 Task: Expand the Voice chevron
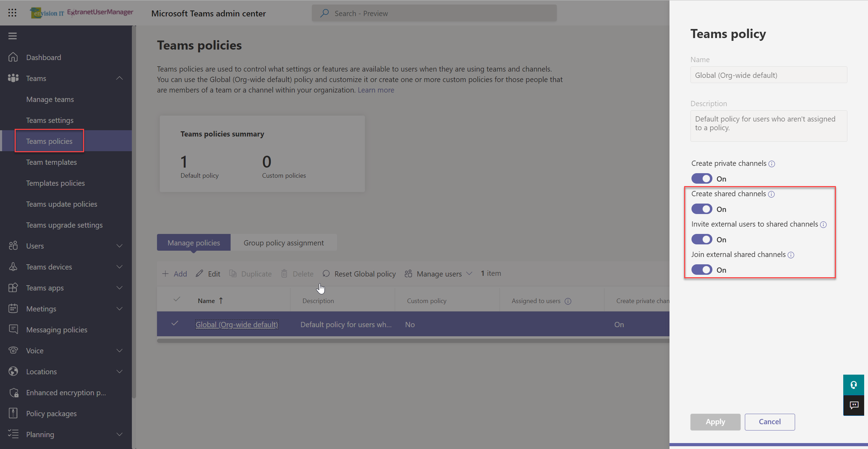pyautogui.click(x=119, y=350)
